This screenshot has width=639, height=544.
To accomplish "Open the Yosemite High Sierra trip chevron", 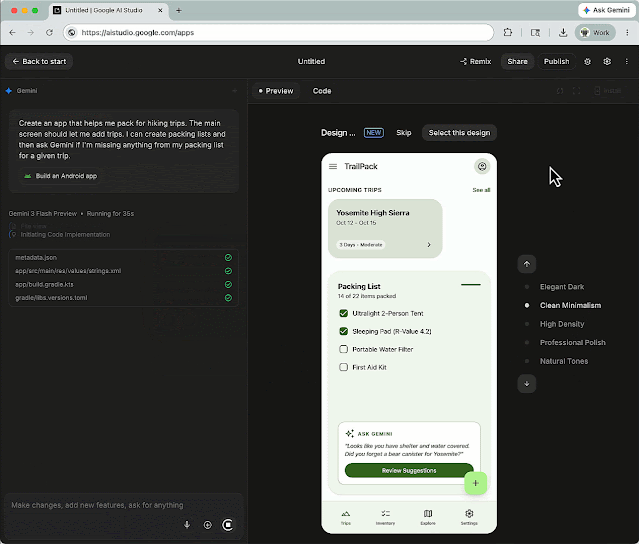I will tap(429, 244).
